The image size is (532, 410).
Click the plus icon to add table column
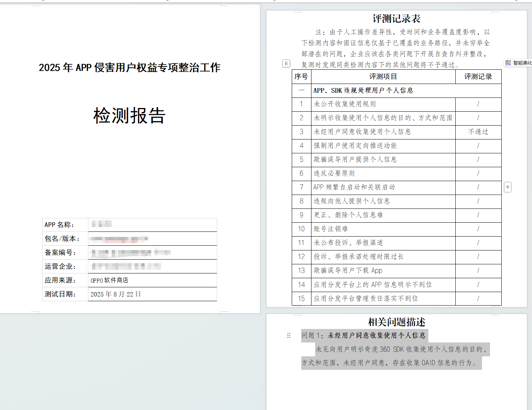(x=508, y=187)
